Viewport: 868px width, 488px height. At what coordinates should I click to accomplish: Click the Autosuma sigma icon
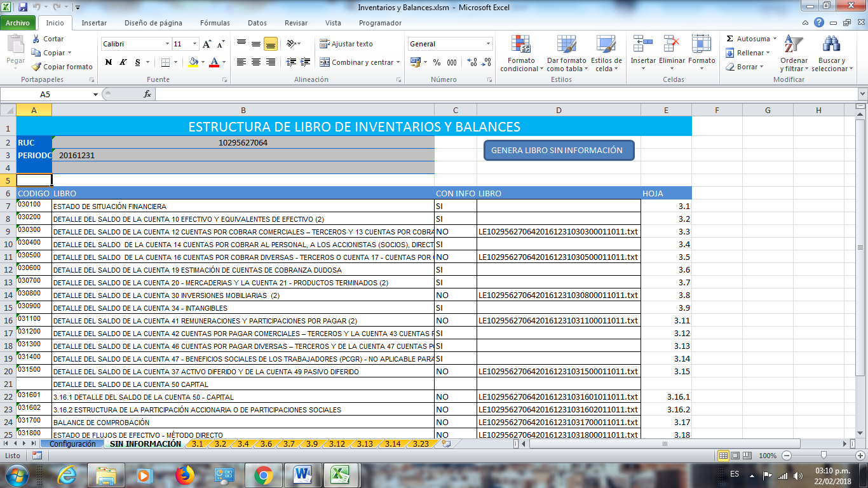click(x=730, y=39)
